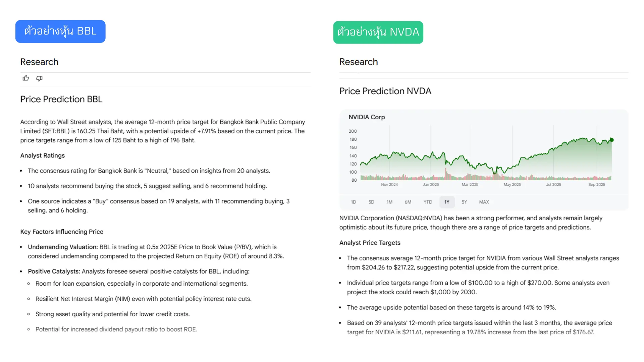The width and height of the screenshot is (644, 362).
Task: Select the YTD chart range
Action: 427,202
